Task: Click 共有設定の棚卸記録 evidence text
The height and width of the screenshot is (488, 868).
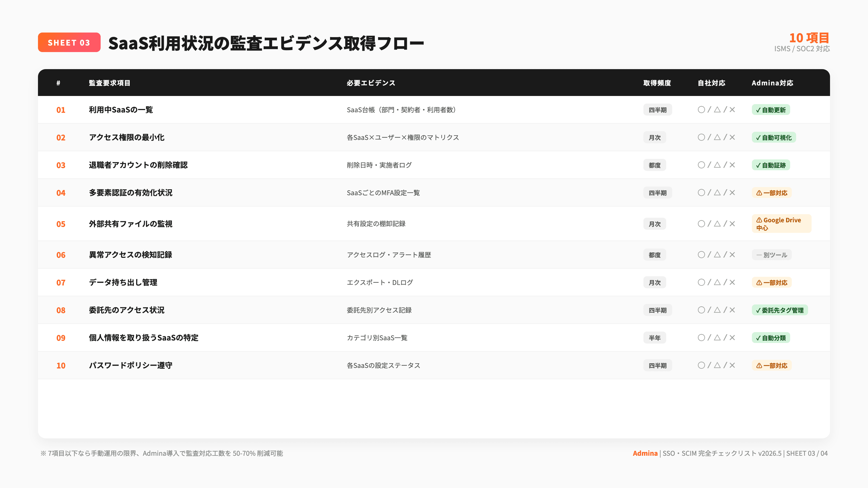Action: (x=376, y=224)
